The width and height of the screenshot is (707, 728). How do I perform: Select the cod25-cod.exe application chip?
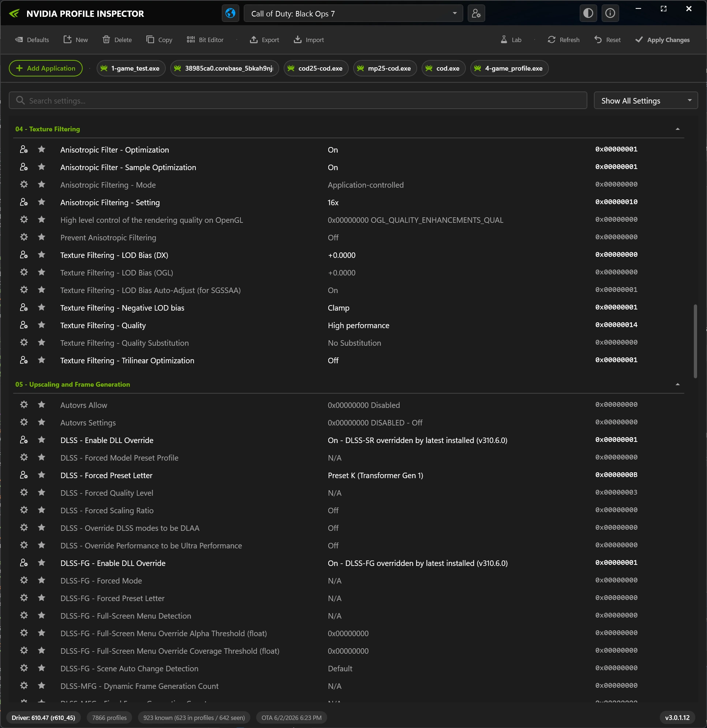click(316, 68)
